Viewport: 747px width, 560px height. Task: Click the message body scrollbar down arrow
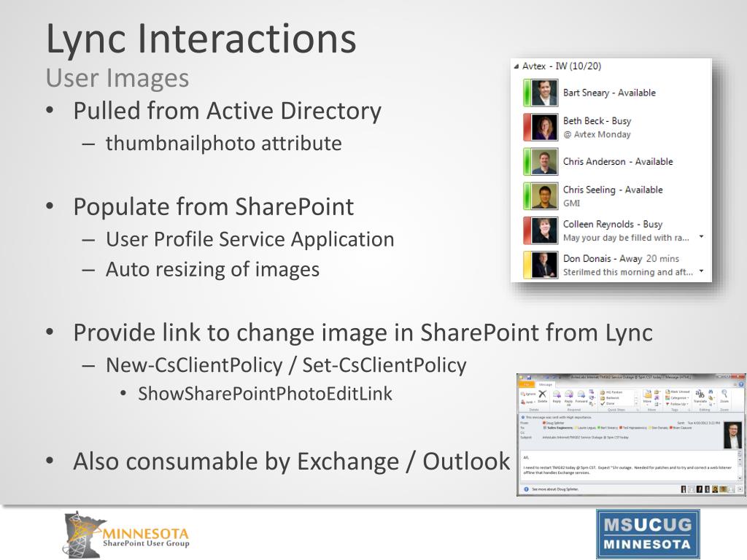[740, 478]
